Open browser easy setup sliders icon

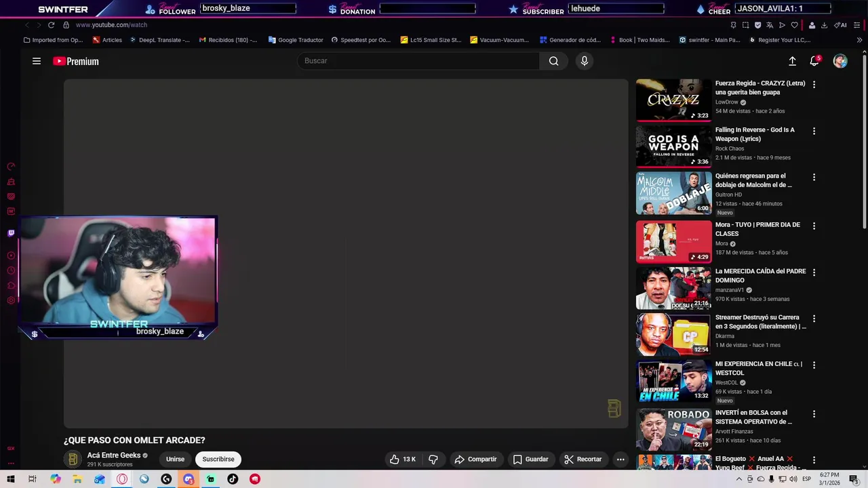click(x=857, y=25)
